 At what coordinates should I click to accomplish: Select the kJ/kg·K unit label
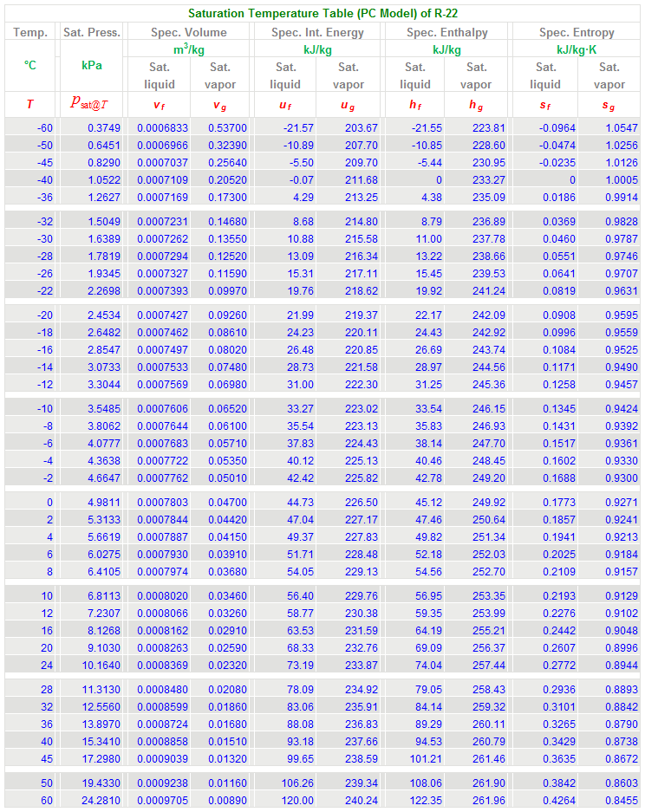coord(577,49)
